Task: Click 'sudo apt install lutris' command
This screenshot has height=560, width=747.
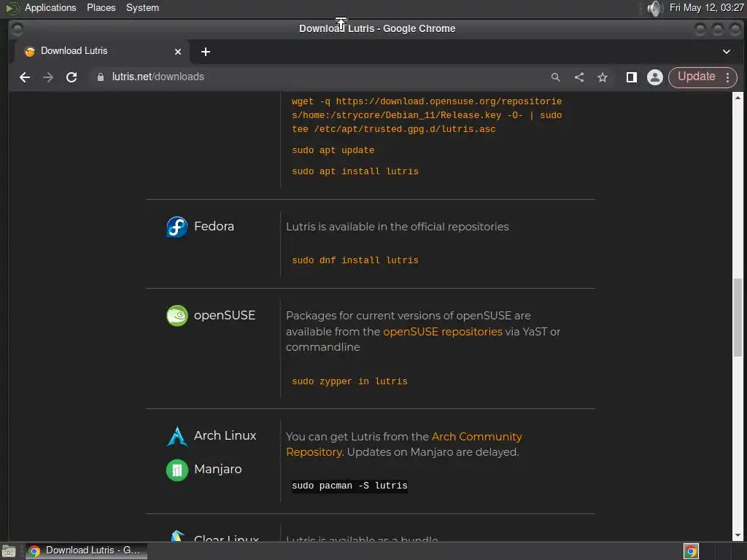Action: click(x=355, y=171)
